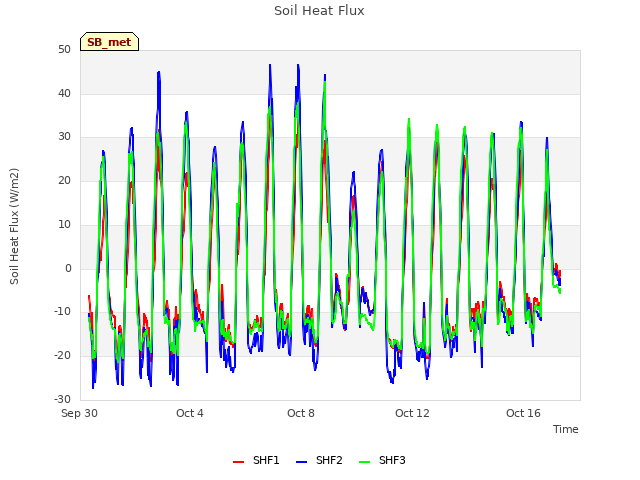Click the Oct 4 x-axis label
The width and height of the screenshot is (640, 480).
click(x=190, y=413)
